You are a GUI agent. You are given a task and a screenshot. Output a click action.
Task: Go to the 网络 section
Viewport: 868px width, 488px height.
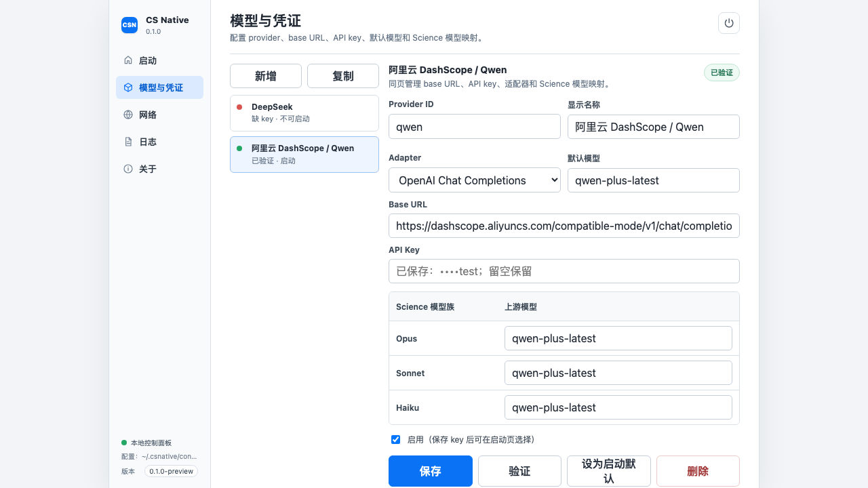pyautogui.click(x=159, y=115)
